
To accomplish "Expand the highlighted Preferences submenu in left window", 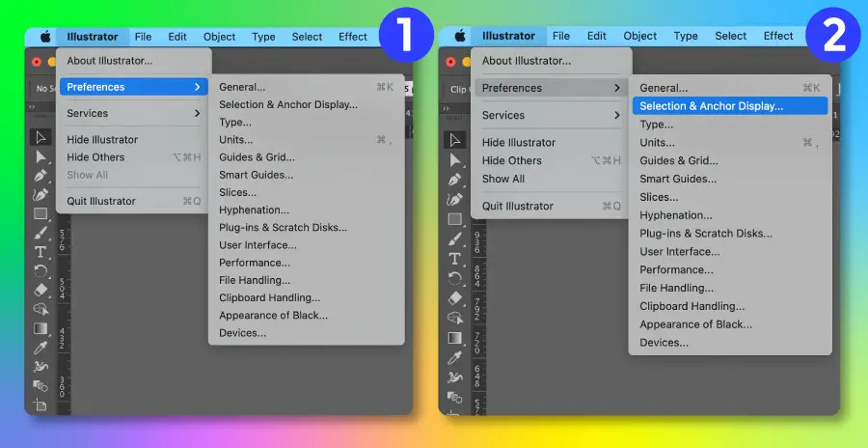I will click(197, 87).
